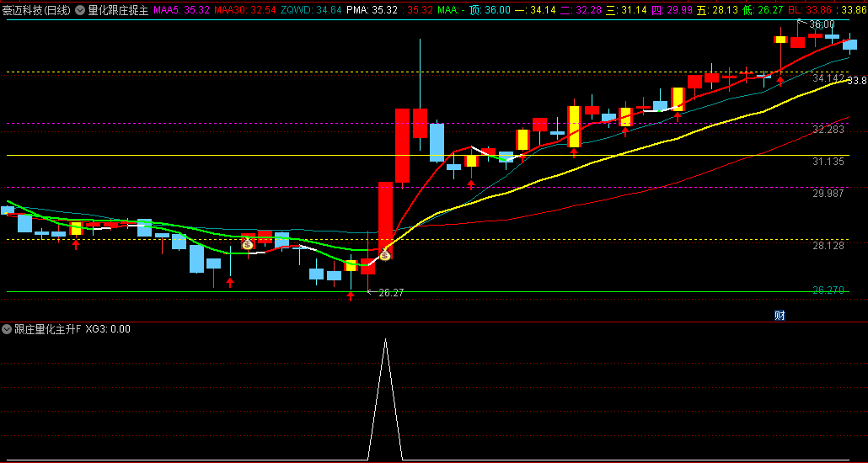868x463 pixels.
Task: Click the large red breakout candlestick body
Action: [x=385, y=221]
